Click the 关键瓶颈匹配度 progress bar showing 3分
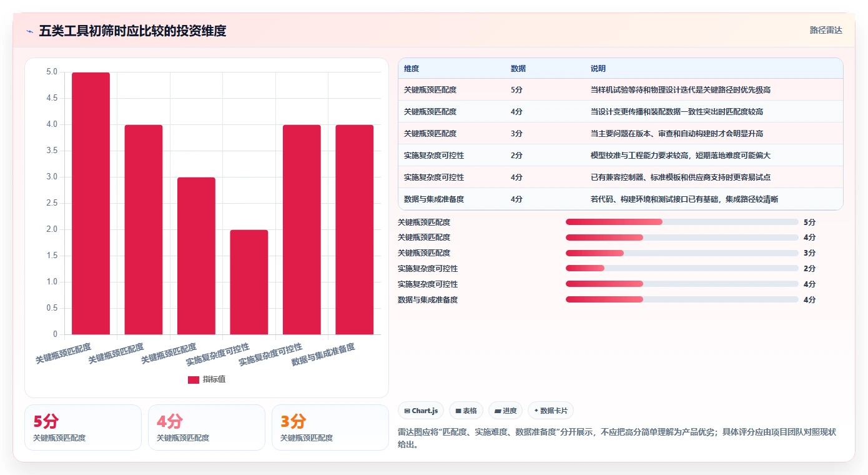Screen dimensions: 868x475 point(682,253)
